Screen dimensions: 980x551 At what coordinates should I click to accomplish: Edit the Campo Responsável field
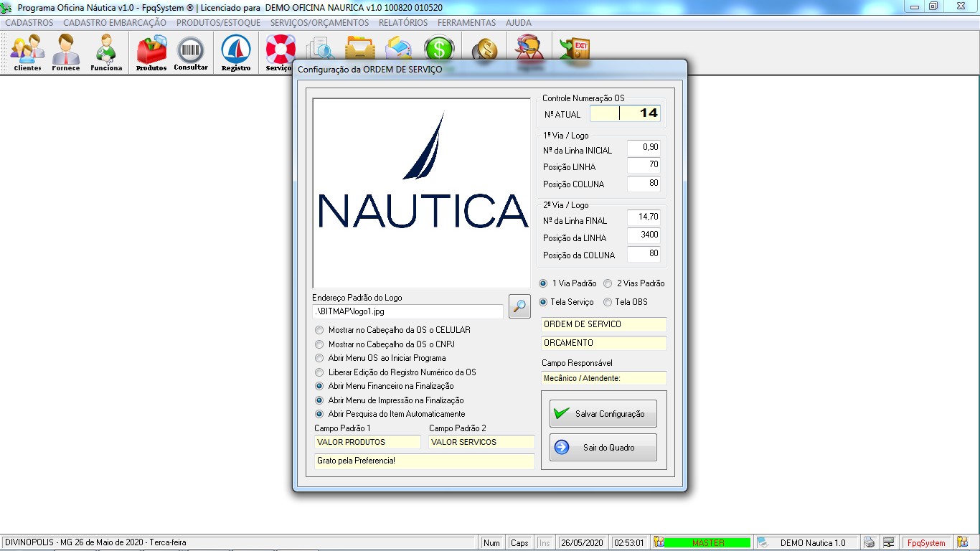tap(604, 378)
